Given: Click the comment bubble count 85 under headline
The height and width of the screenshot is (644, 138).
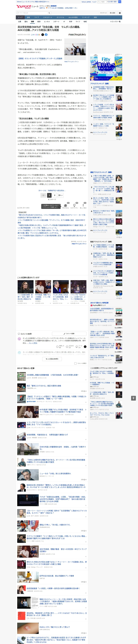Looking at the screenshot, I should point(33,35).
